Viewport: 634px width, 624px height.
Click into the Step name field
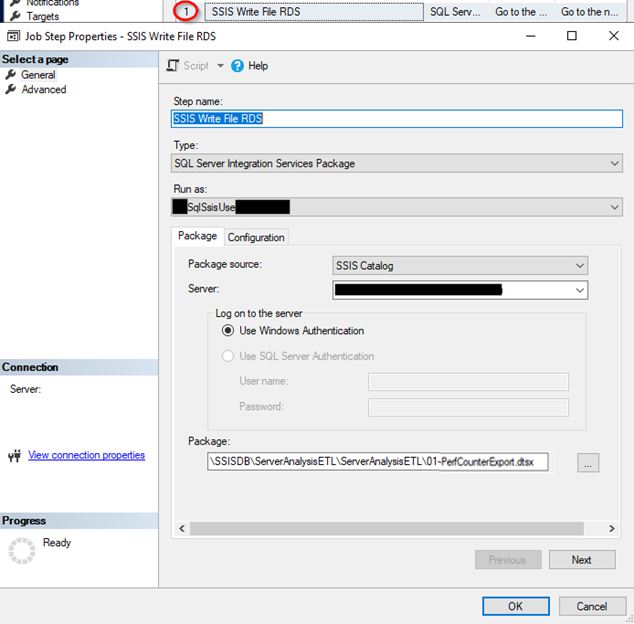(x=397, y=118)
